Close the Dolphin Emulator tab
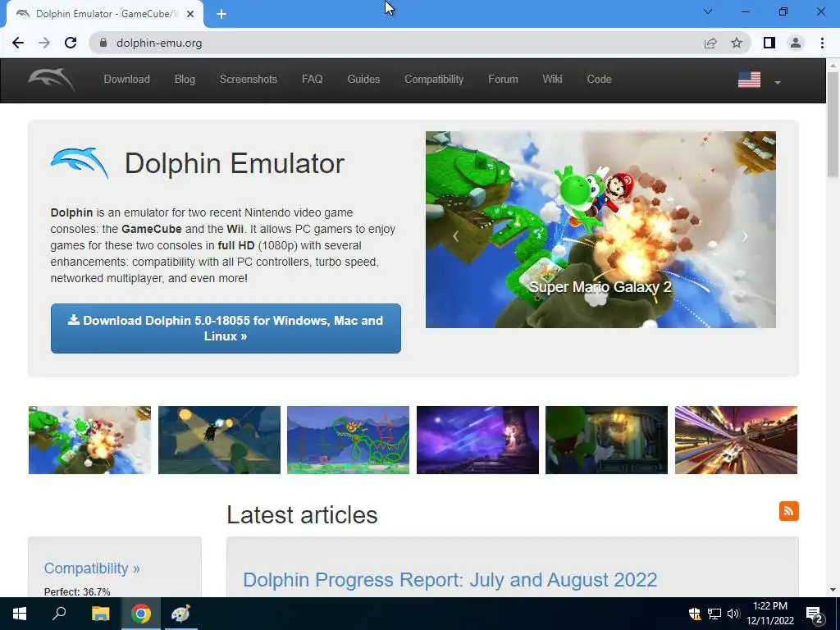The height and width of the screenshot is (630, 840). tap(190, 14)
